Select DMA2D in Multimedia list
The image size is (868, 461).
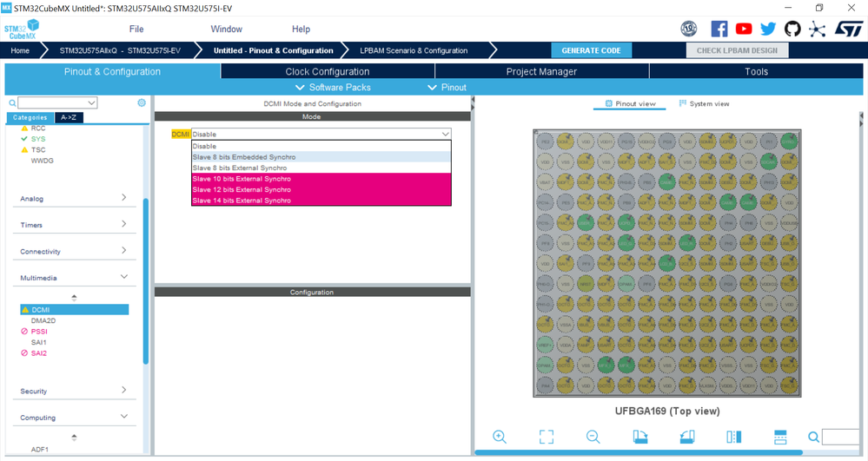pos(43,320)
